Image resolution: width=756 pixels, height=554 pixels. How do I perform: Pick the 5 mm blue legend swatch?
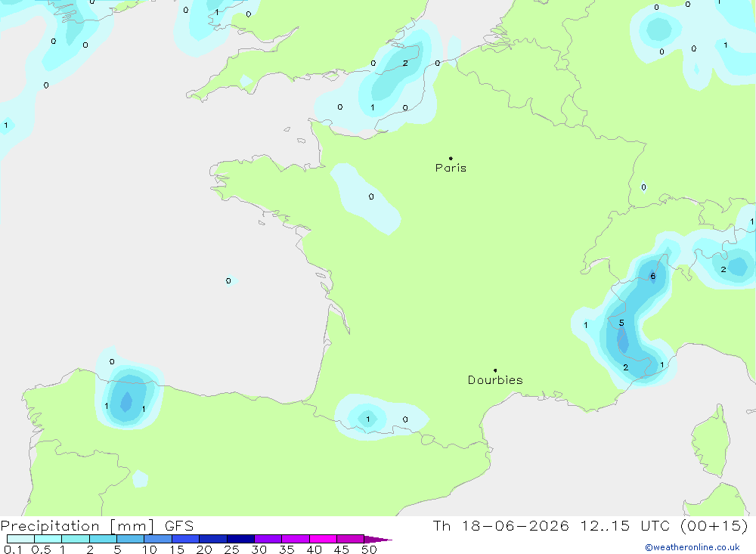point(130,539)
